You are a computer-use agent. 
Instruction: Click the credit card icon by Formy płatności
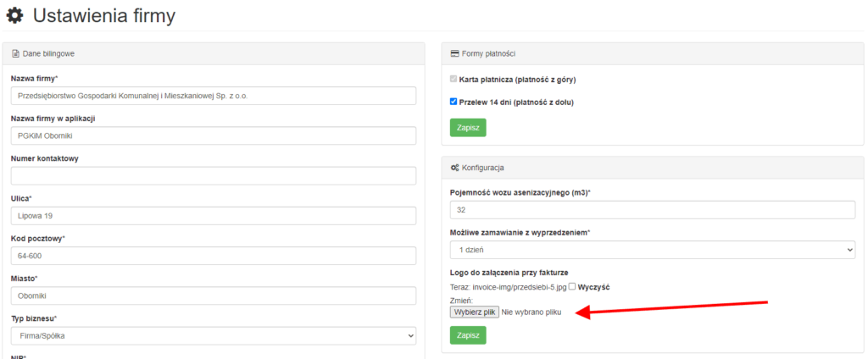tap(455, 53)
